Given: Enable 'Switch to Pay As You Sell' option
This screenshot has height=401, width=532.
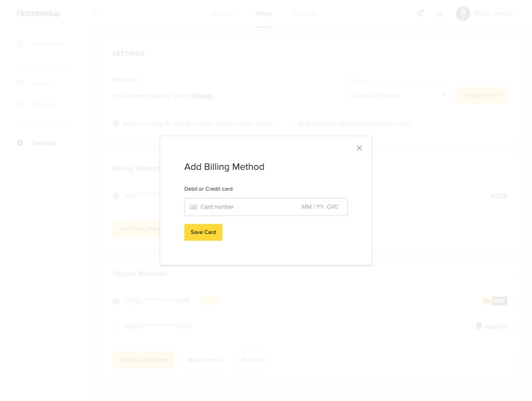Looking at the screenshot, I should pyautogui.click(x=116, y=123).
